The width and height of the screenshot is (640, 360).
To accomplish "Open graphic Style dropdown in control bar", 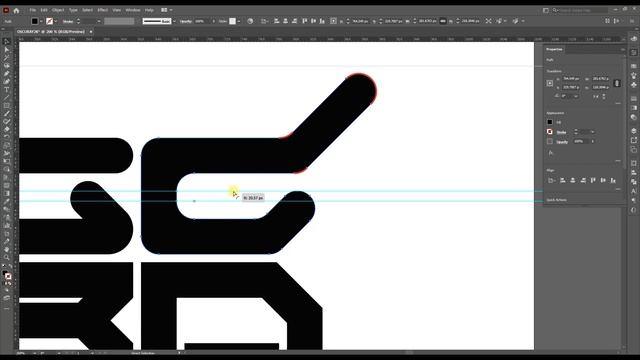I will point(239,21).
